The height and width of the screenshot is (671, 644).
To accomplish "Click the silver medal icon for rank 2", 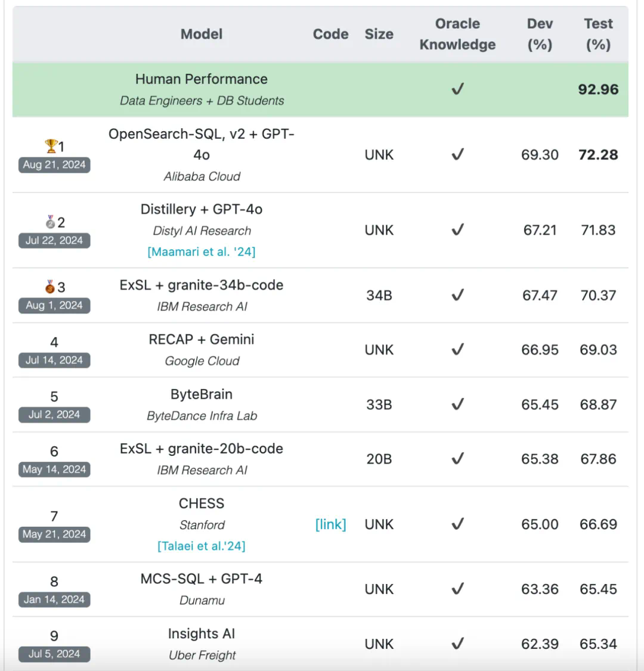I will (50, 222).
